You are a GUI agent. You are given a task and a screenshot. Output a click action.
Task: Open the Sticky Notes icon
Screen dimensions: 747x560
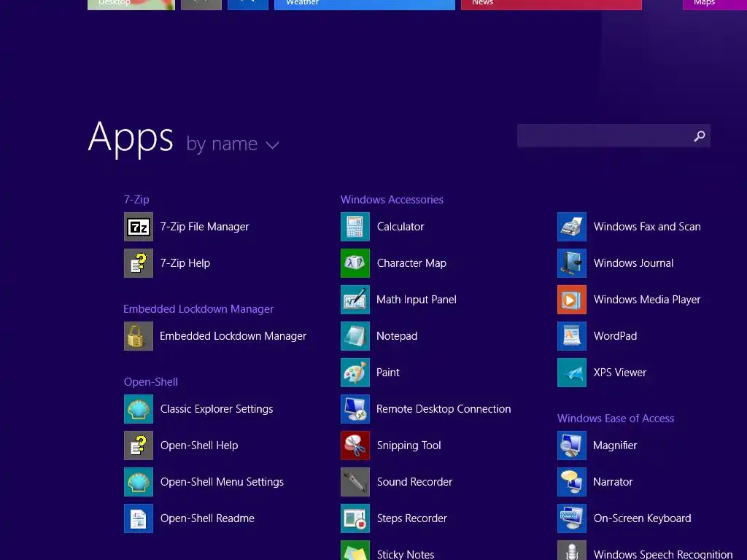pyautogui.click(x=355, y=550)
